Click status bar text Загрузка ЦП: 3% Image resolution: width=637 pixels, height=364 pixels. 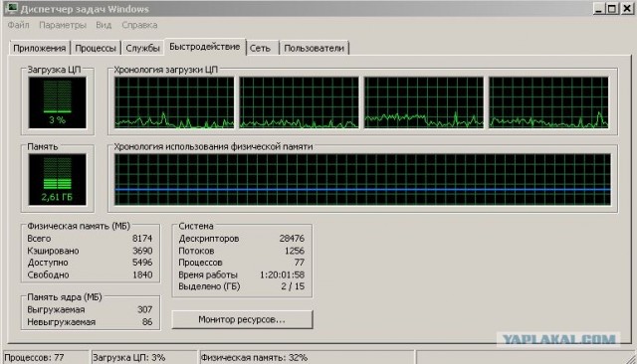pyautogui.click(x=128, y=357)
